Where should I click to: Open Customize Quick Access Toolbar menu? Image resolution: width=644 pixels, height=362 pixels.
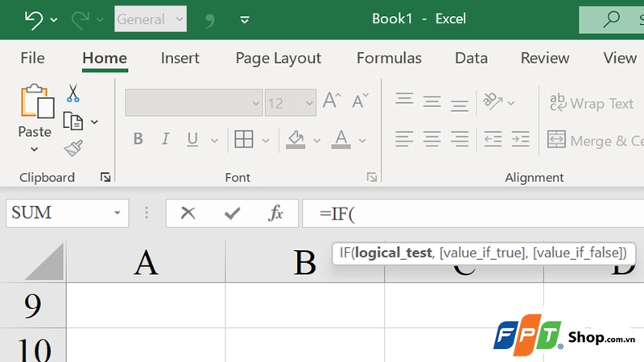click(245, 19)
